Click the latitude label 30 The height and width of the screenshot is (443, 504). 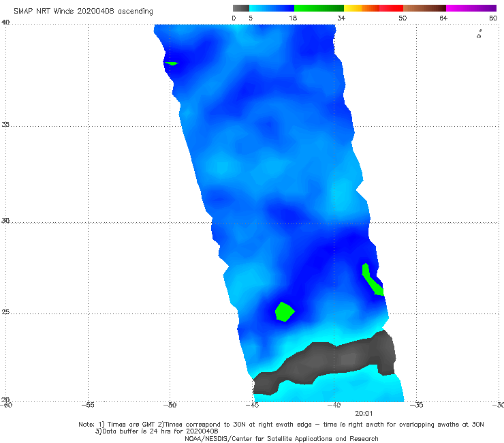(5, 221)
